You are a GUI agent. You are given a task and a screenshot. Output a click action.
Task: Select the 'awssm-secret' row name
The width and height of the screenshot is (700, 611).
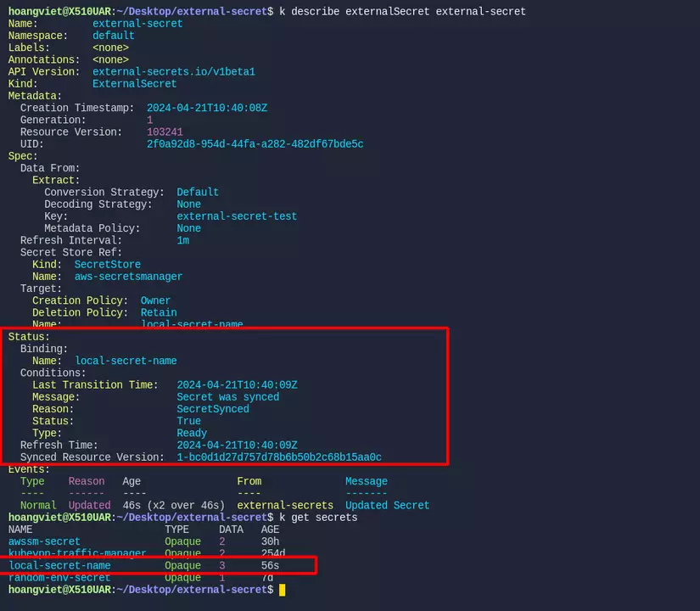pyautogui.click(x=44, y=541)
